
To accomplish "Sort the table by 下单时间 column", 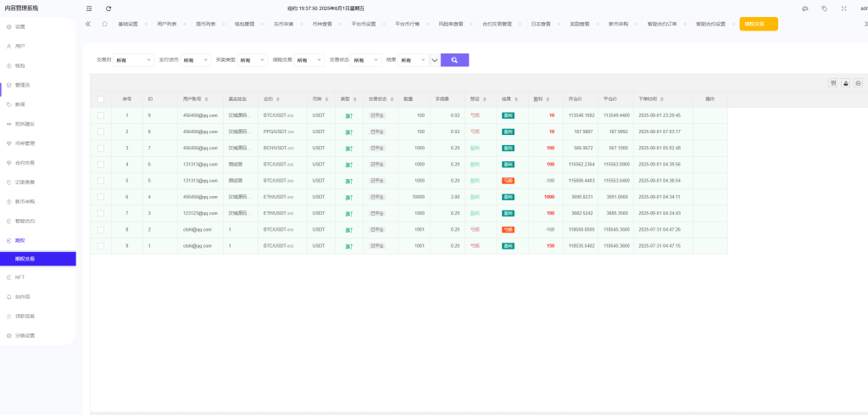I will 657,99.
